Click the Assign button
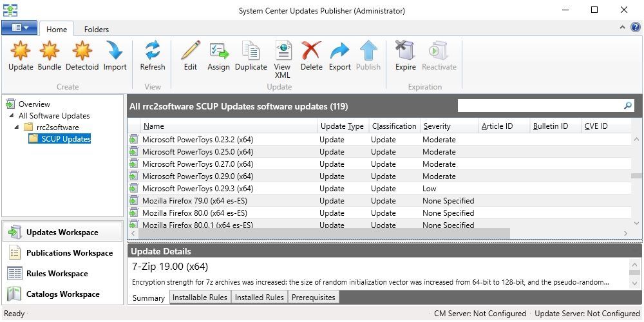Screen dimensions: 644x322 218,56
